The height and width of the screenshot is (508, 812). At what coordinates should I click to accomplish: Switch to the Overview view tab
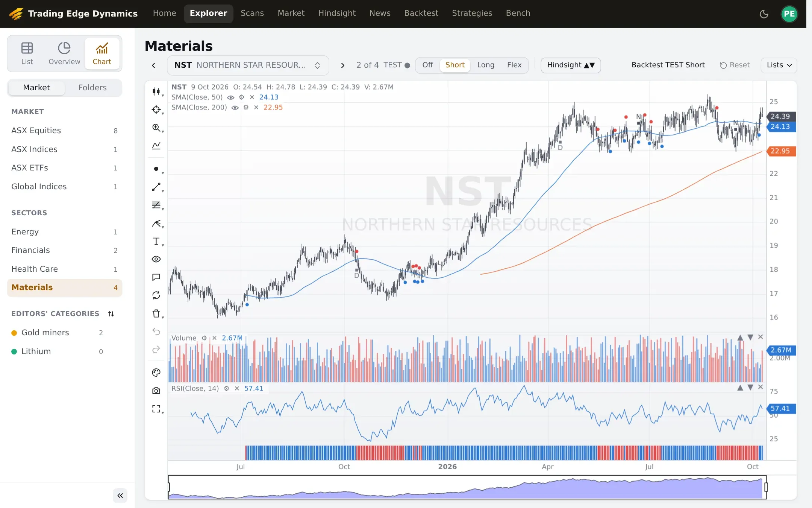pyautogui.click(x=64, y=53)
